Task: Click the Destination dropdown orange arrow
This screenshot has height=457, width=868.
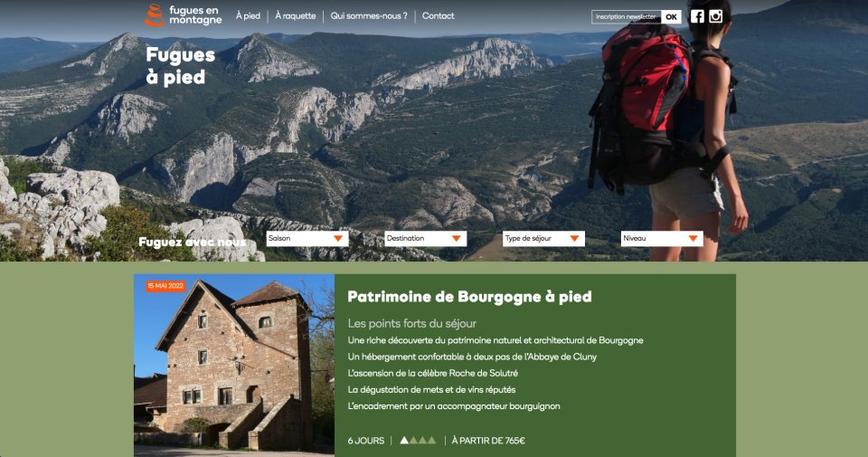Action: point(456,238)
